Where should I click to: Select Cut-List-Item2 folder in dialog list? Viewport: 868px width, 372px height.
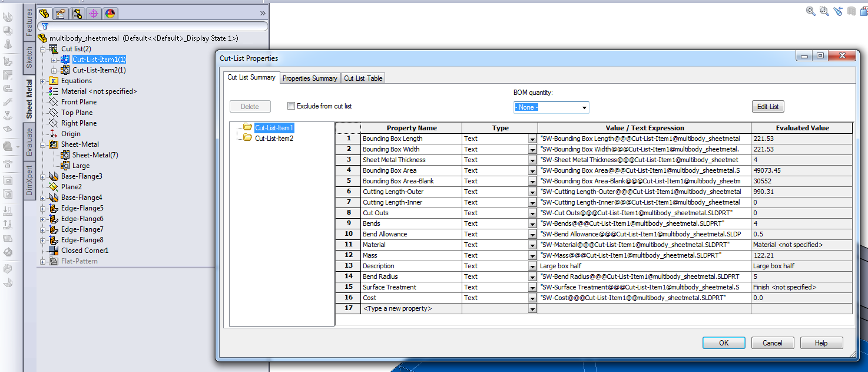(273, 139)
